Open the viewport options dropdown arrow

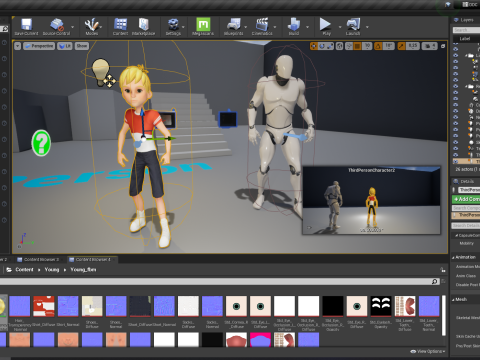pyautogui.click(x=18, y=46)
